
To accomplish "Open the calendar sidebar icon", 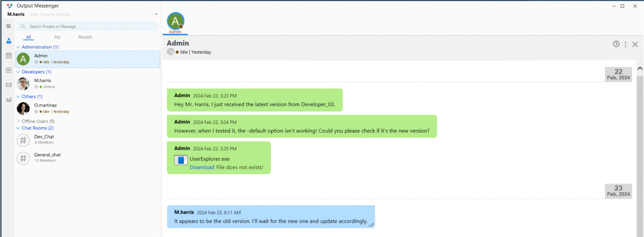I will [x=9, y=56].
